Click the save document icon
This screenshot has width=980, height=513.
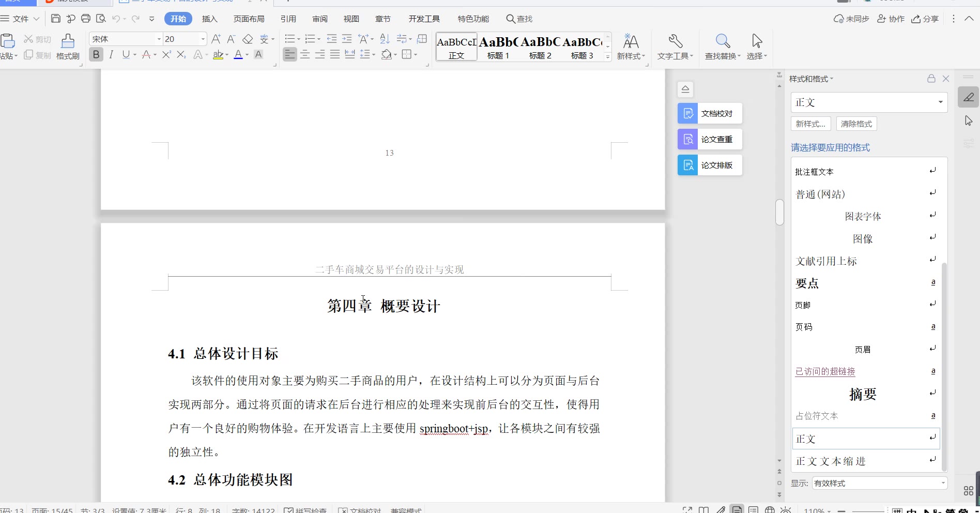pyautogui.click(x=56, y=19)
